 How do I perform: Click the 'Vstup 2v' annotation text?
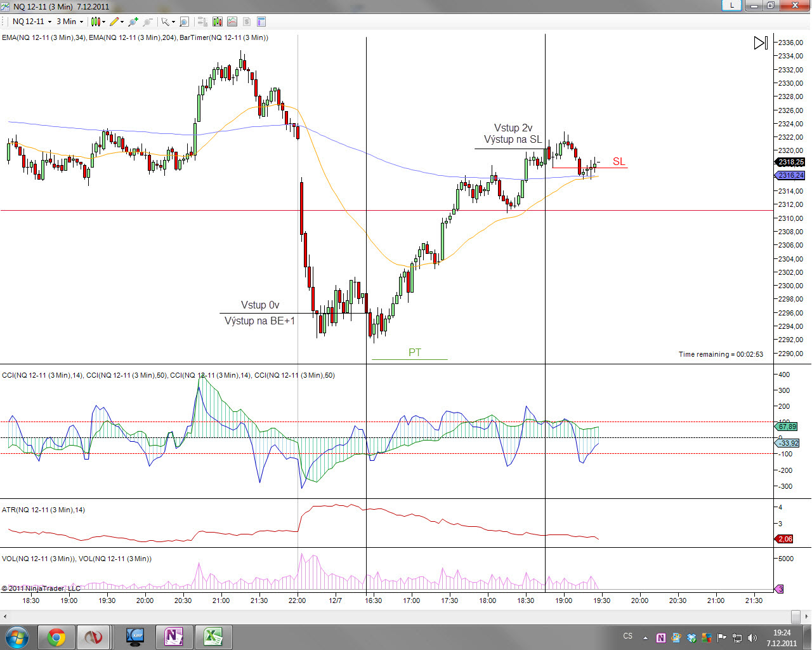click(x=513, y=128)
